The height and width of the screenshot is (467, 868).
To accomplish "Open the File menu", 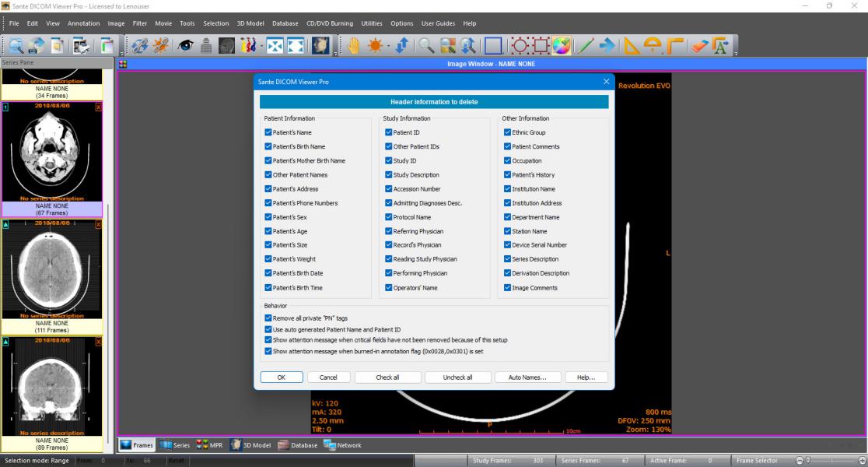I will click(x=14, y=23).
